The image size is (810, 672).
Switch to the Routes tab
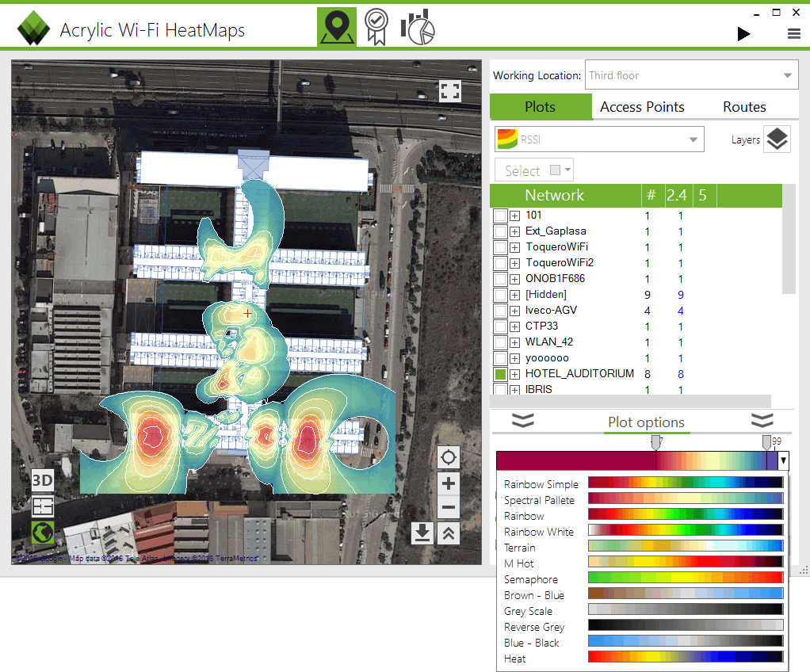(x=744, y=107)
